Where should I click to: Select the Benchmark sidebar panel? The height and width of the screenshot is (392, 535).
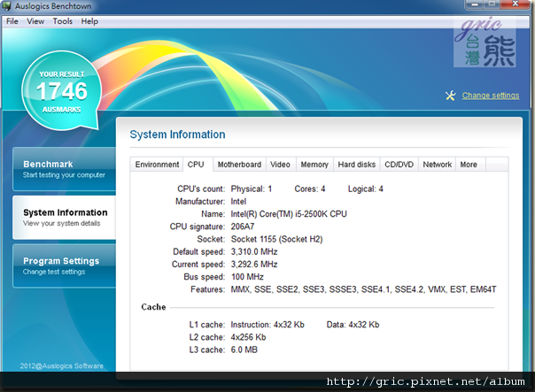65,169
